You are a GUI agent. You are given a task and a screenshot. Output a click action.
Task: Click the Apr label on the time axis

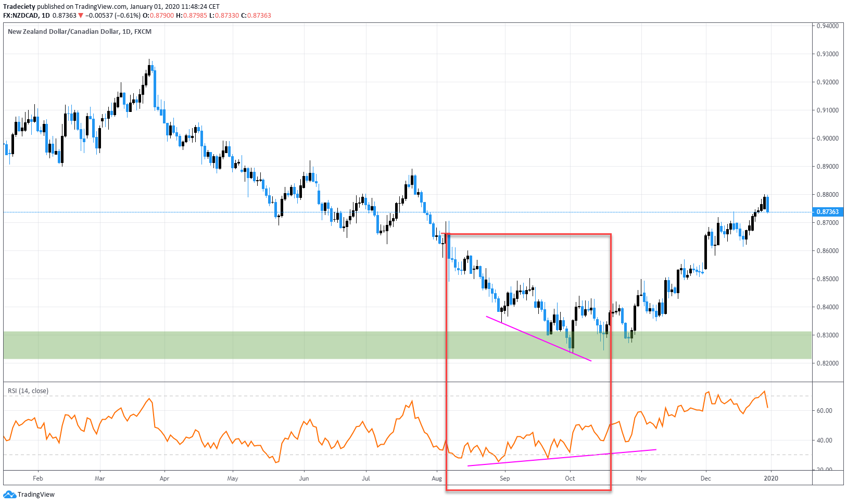click(165, 478)
